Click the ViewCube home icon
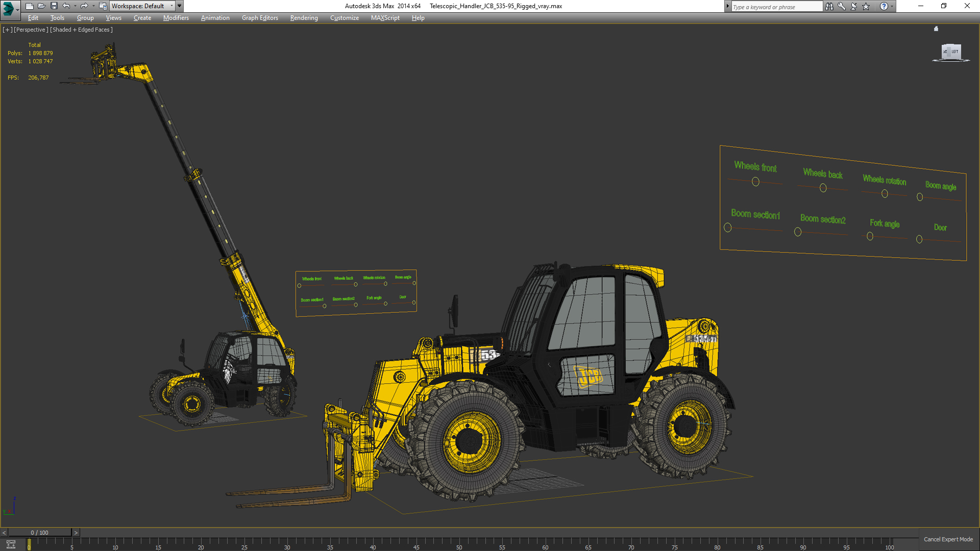980x551 pixels. [x=936, y=29]
